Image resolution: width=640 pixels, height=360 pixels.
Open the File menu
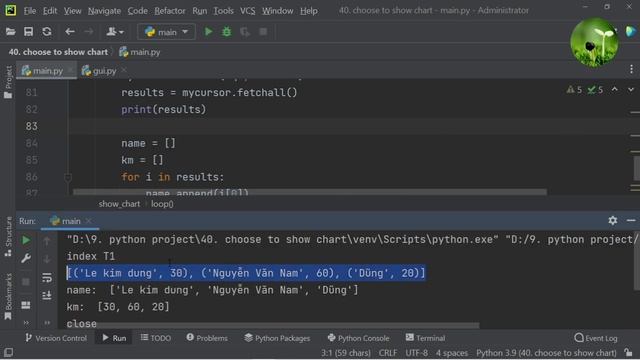[29, 11]
